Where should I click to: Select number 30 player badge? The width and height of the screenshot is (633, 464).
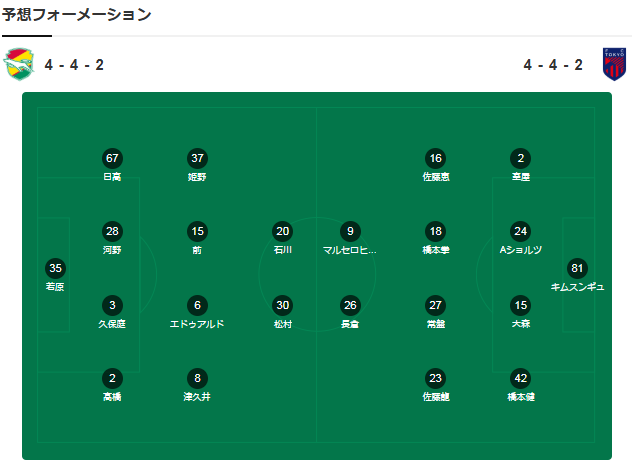click(283, 305)
